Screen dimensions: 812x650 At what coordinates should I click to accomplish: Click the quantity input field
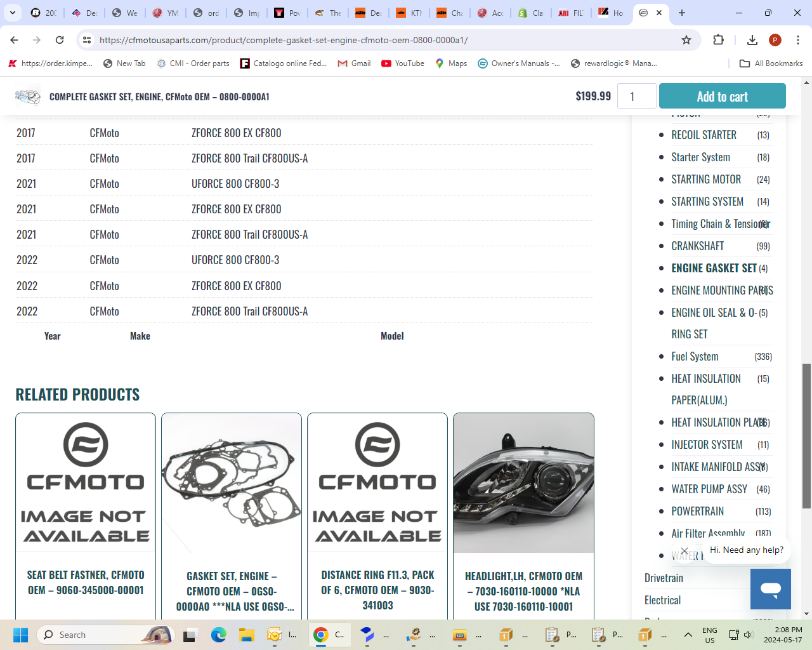(x=636, y=96)
